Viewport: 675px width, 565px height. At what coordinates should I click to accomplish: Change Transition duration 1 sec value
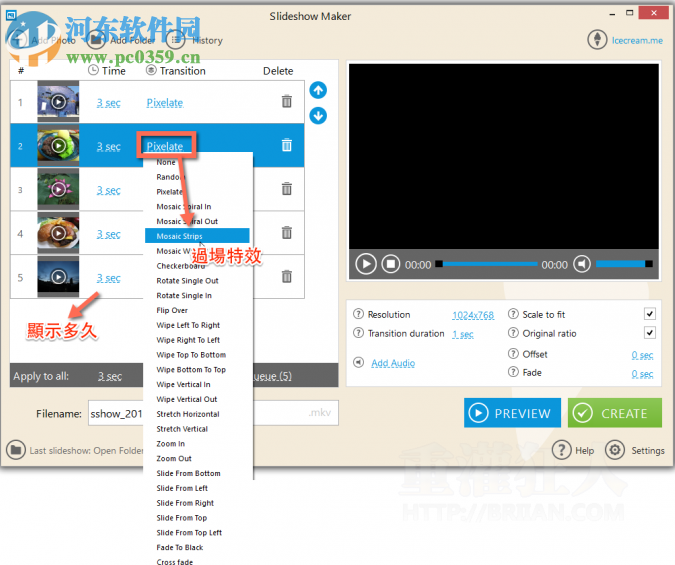tap(463, 334)
